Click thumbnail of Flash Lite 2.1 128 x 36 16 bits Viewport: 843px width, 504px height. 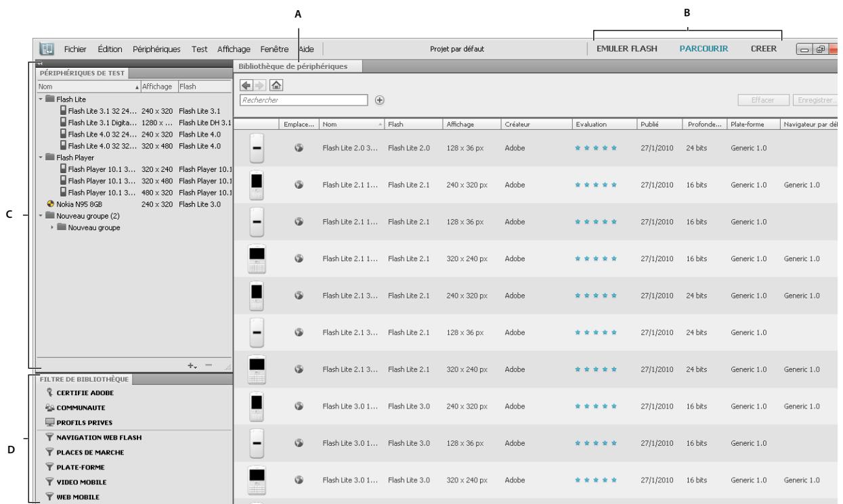[257, 221]
